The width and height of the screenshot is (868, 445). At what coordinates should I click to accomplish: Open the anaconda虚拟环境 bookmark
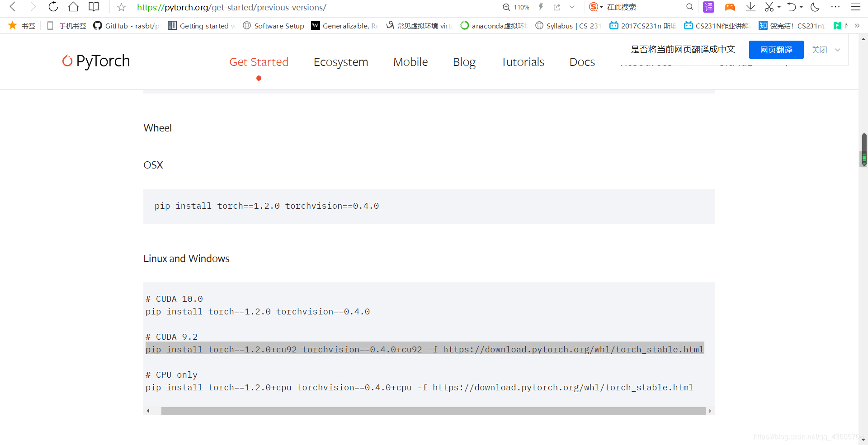pyautogui.click(x=494, y=26)
